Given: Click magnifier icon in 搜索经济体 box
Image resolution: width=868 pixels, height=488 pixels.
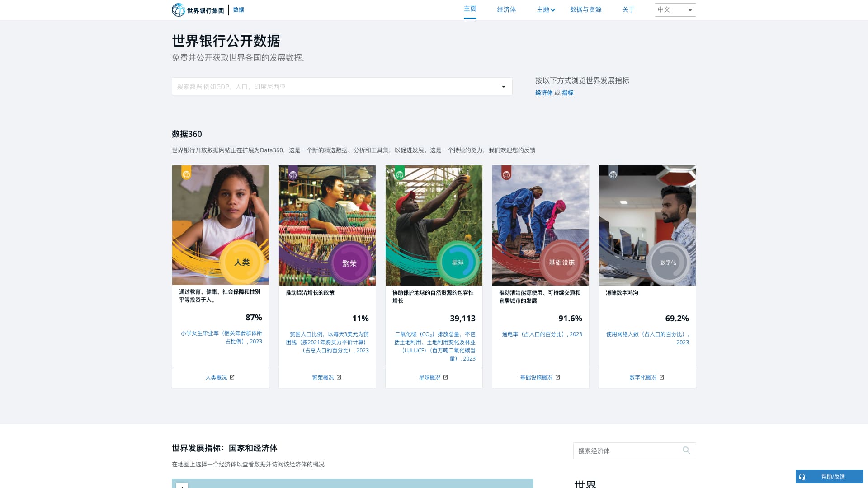Looking at the screenshot, I should click(x=686, y=450).
